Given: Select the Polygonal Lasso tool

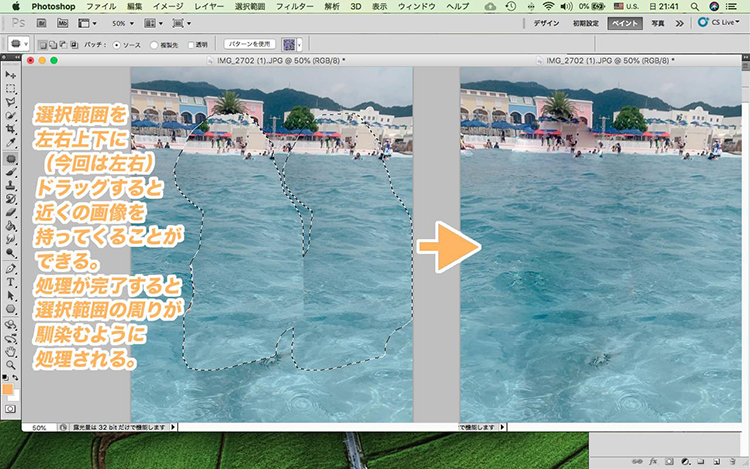Looking at the screenshot, I should (11, 102).
